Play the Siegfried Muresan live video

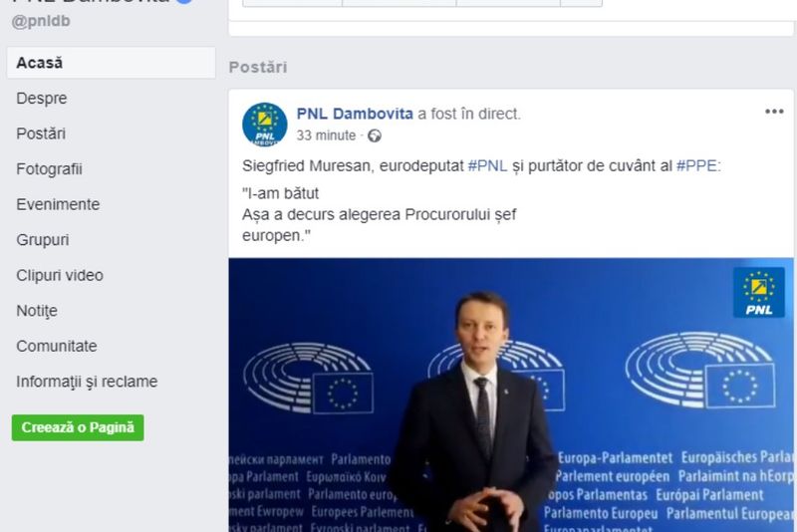pyautogui.click(x=511, y=395)
